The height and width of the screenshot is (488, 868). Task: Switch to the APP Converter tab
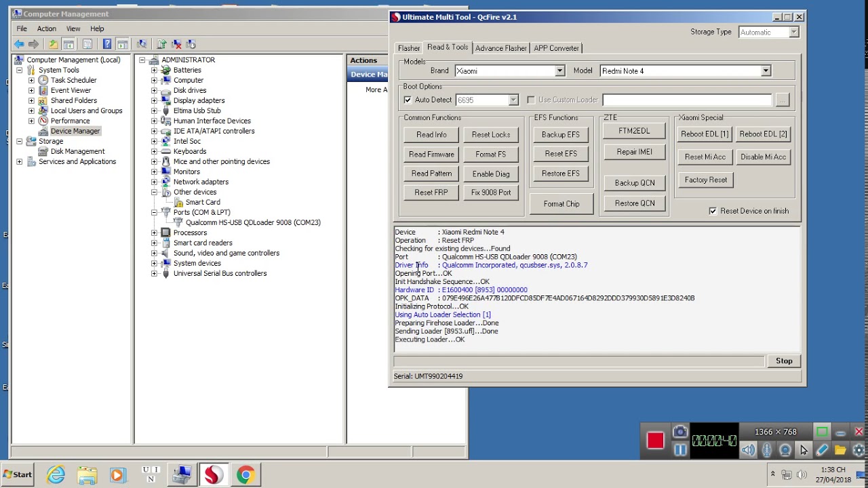coord(556,48)
